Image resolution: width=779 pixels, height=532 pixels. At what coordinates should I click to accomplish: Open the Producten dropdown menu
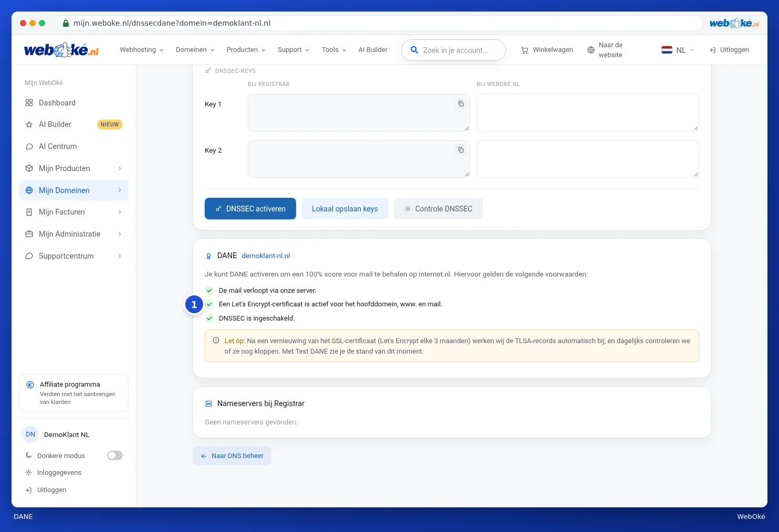click(x=246, y=50)
